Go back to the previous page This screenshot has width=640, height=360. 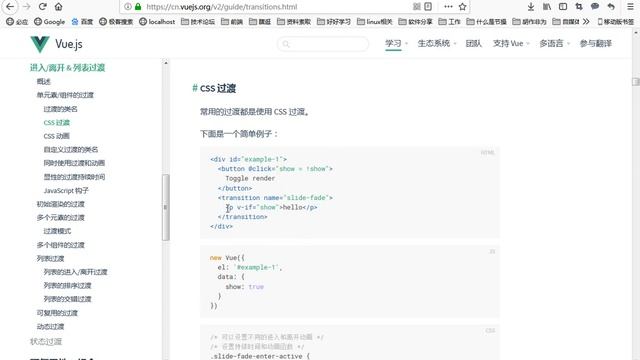coord(10,7)
